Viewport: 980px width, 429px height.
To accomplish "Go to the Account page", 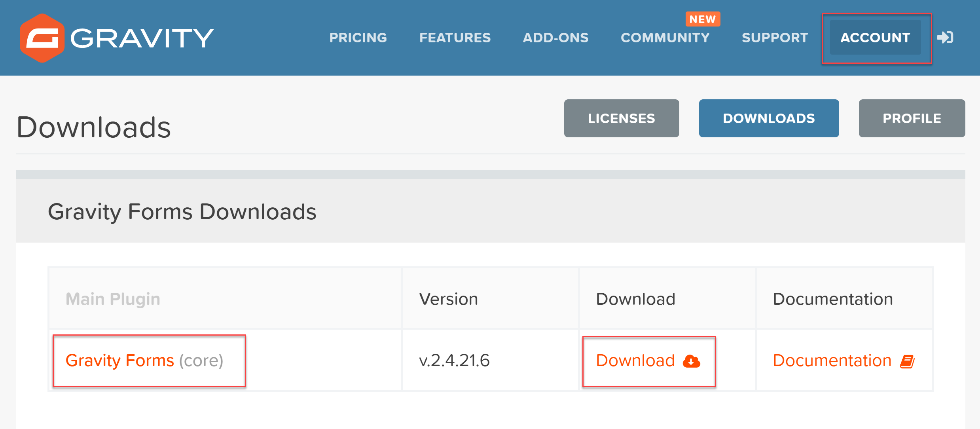I will point(875,38).
